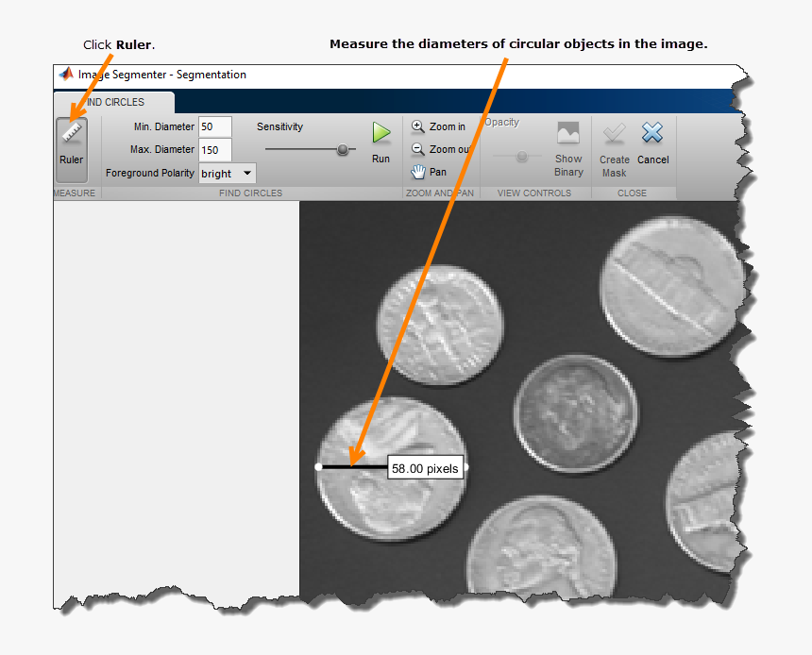Click the Foreground Polarity label

click(x=150, y=173)
